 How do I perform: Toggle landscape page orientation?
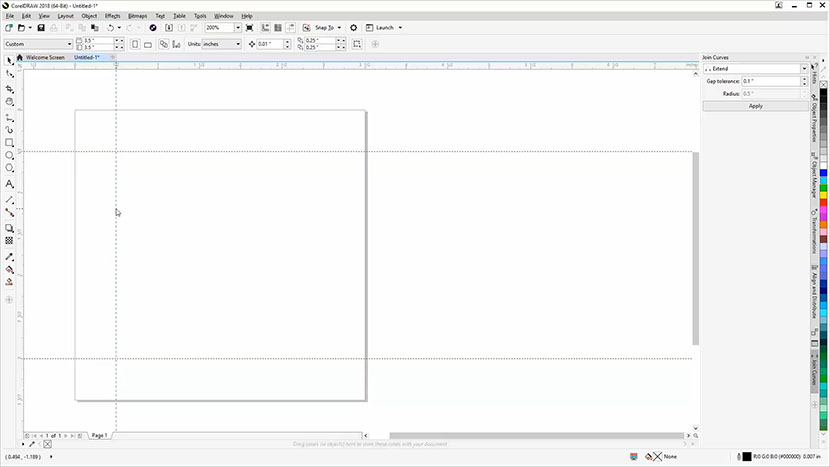coord(148,44)
